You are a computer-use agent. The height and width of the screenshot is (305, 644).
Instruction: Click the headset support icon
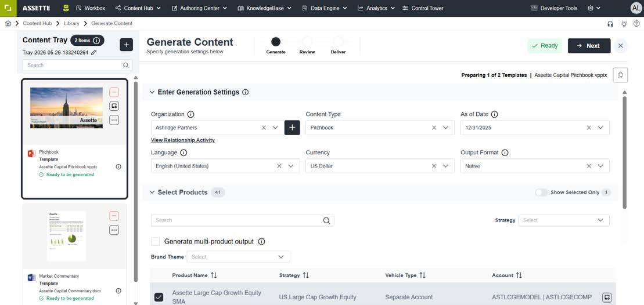[610, 24]
